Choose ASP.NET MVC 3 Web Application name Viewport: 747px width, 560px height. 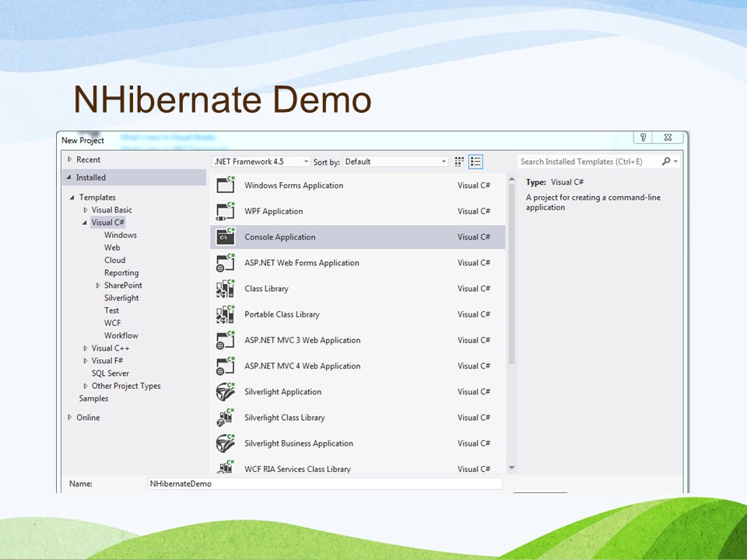click(x=302, y=340)
